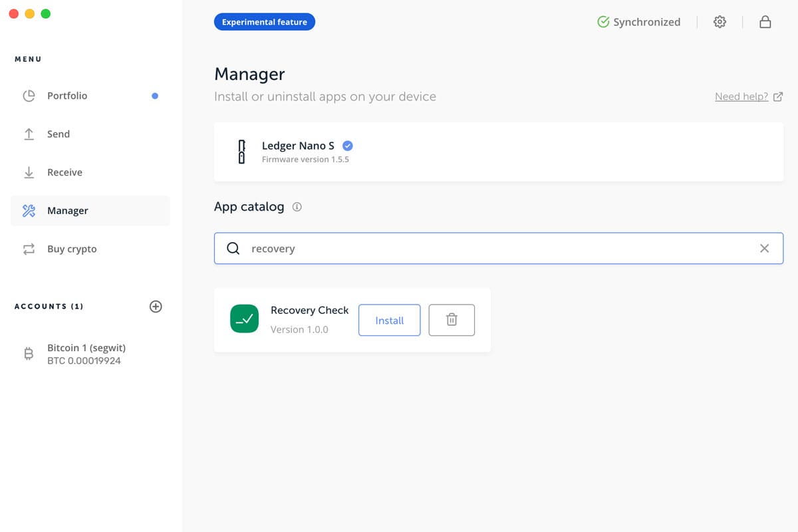
Task: Focus the app catalog search field
Action: [499, 248]
